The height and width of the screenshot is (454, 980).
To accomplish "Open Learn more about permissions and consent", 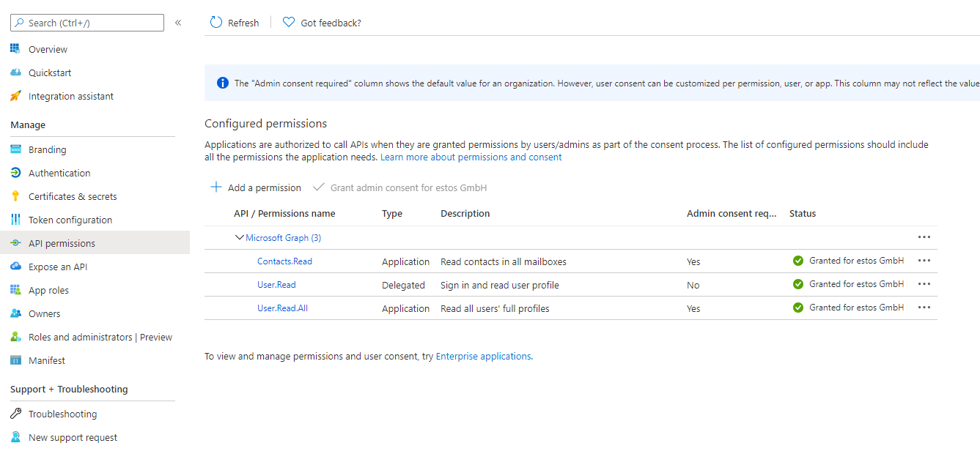I will click(x=471, y=157).
